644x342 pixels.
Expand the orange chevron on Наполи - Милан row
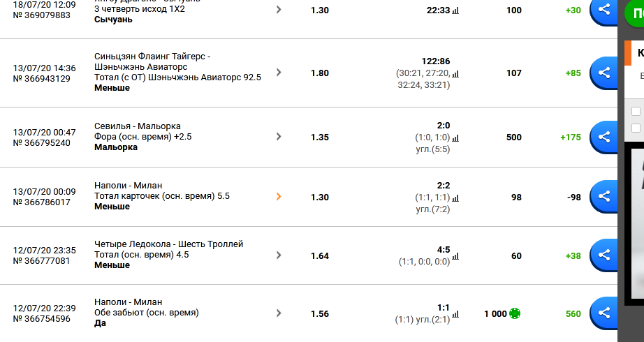tap(279, 197)
